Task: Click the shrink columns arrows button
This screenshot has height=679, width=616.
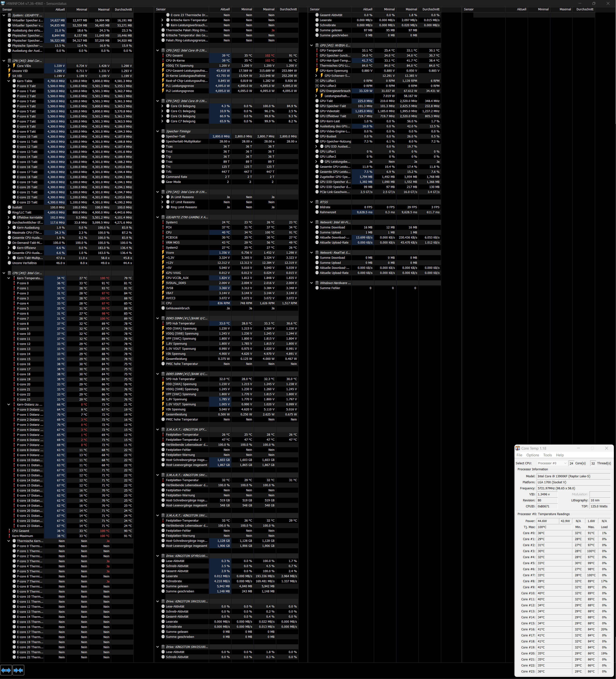Action: click(x=18, y=670)
